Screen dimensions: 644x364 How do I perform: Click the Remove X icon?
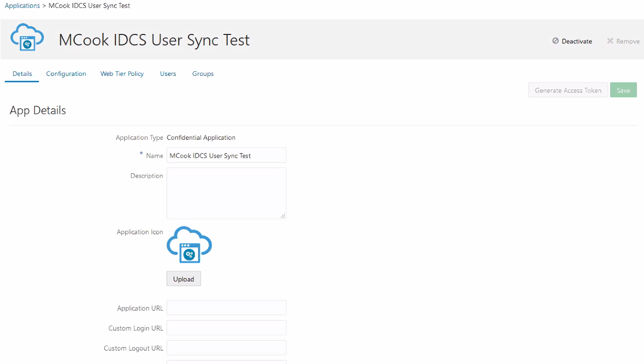click(x=610, y=41)
